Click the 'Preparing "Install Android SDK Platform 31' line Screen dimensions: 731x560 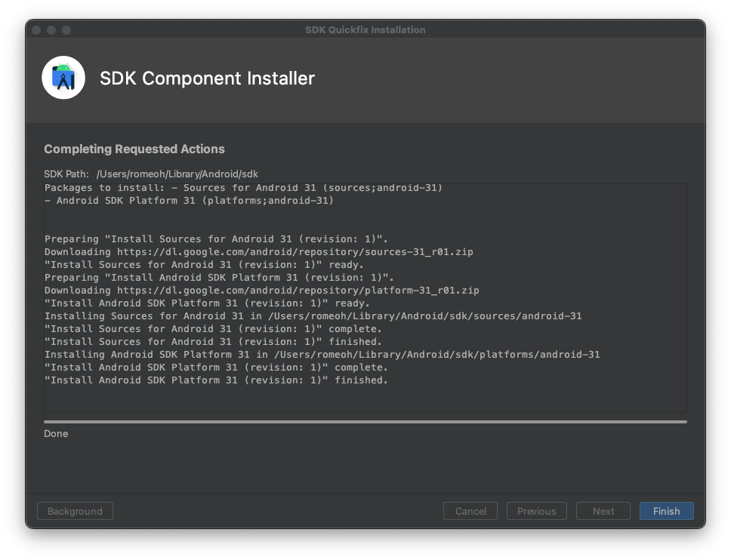point(219,277)
